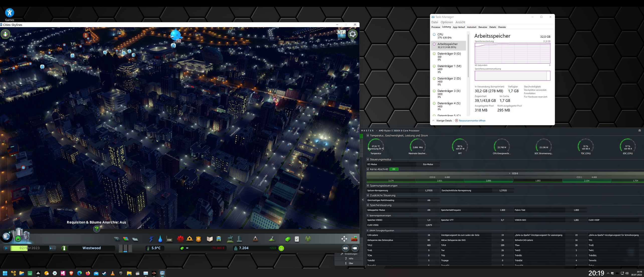Open Public Transport bus icon

click(219, 239)
